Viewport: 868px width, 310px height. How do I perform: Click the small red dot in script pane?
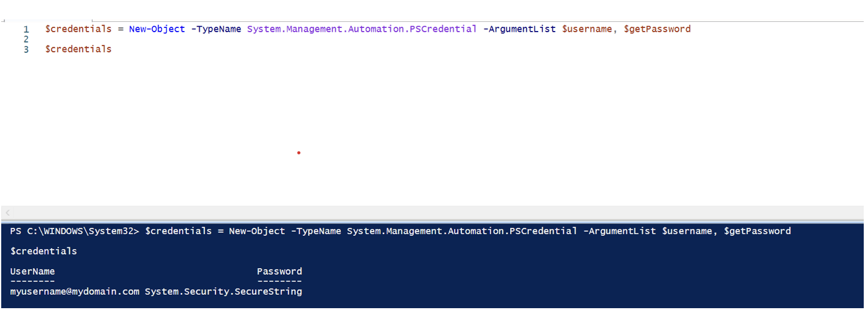[299, 153]
